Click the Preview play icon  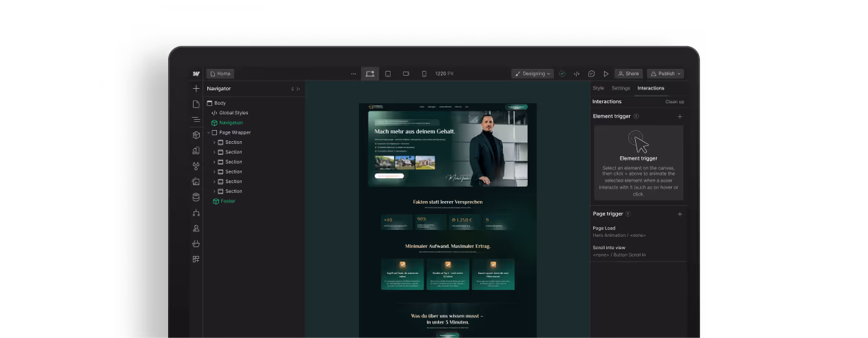click(x=606, y=74)
